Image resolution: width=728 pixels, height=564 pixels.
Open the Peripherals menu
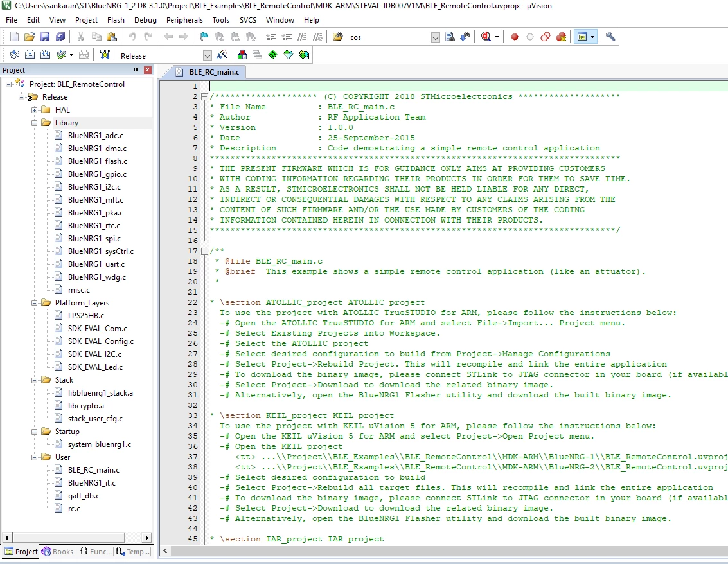184,20
